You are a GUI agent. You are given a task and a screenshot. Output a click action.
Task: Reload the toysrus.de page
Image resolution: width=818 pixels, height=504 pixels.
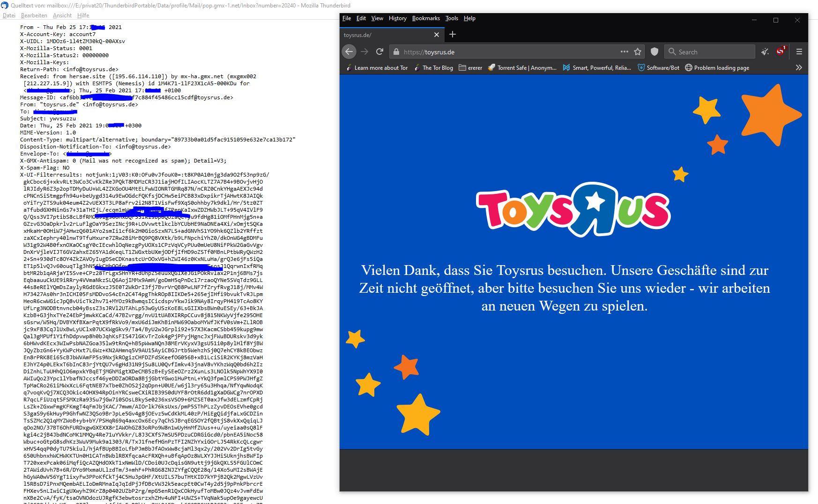tap(380, 52)
